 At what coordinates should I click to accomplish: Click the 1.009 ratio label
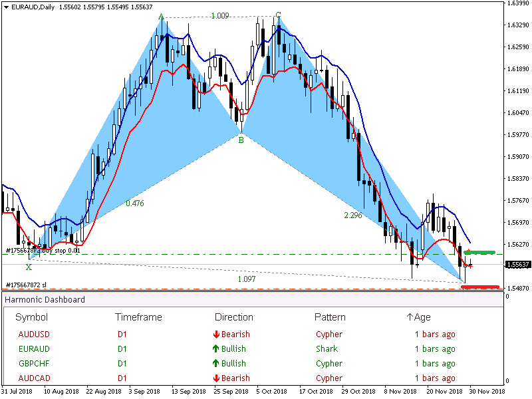tap(220, 15)
